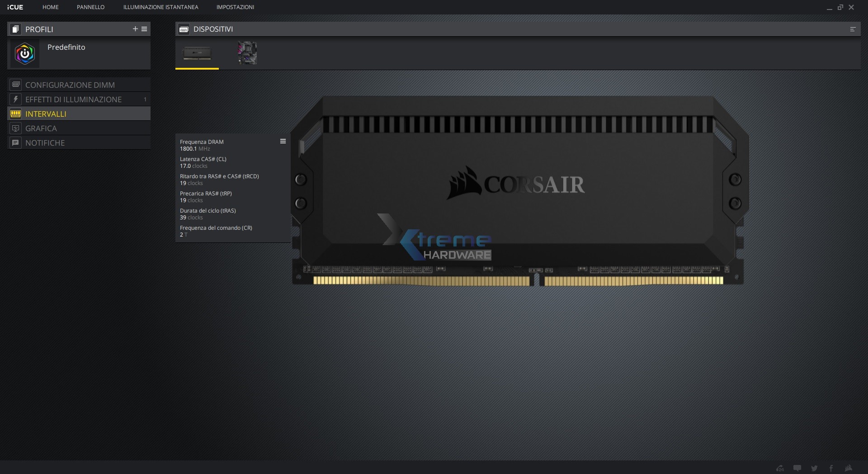Viewport: 868px width, 474px height.
Task: Click the Notifiche speech bubble icon
Action: [16, 142]
